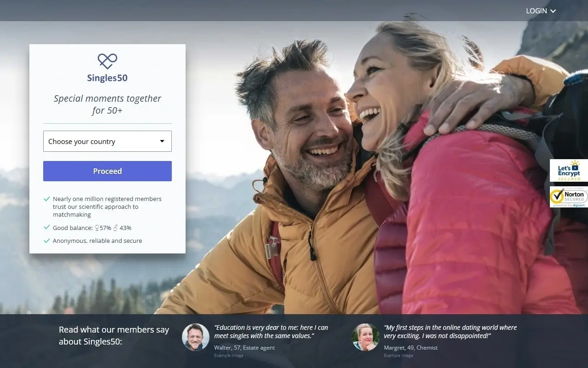Open the LOGIN menu

[x=536, y=11]
